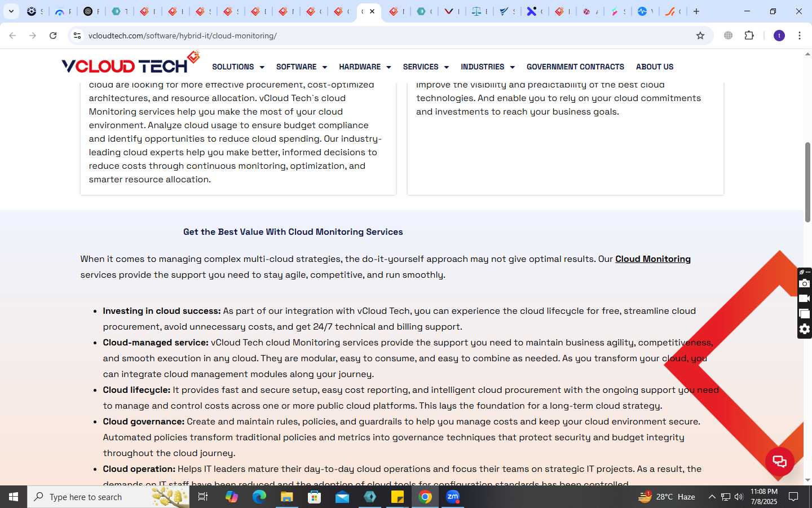Click the Cloud lifecycle bullet title

136,390
